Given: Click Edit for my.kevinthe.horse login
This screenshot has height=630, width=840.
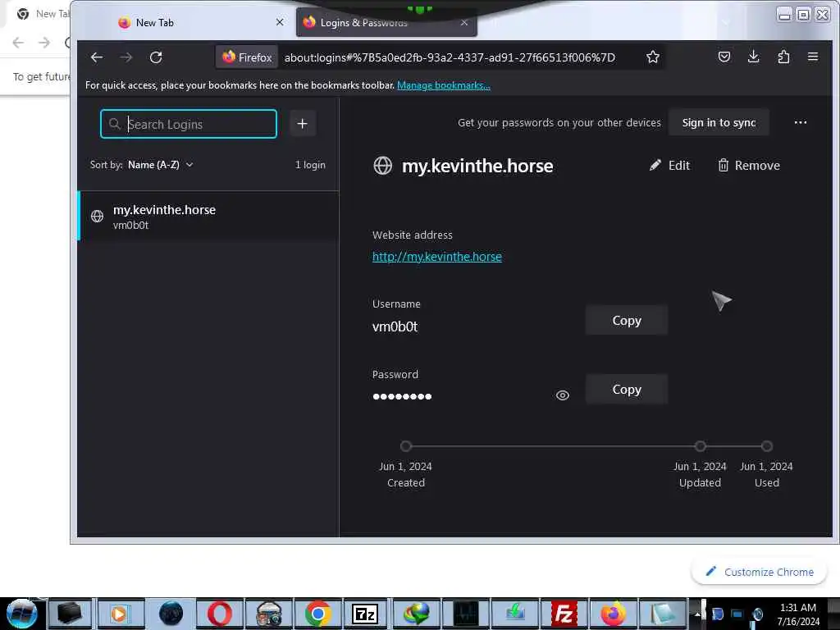Looking at the screenshot, I should click(x=669, y=166).
